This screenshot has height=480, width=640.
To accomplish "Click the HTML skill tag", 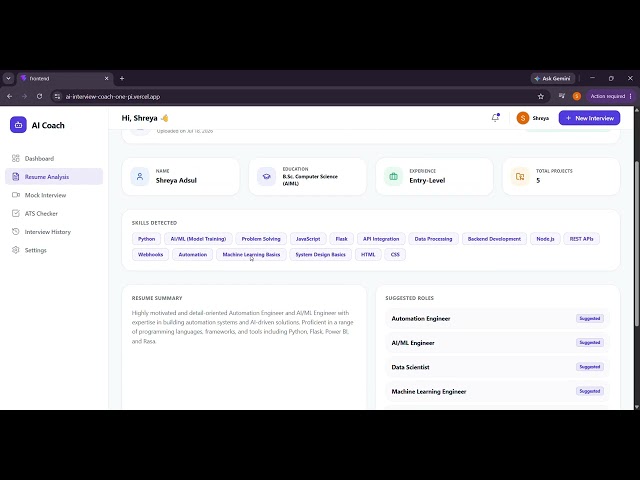I will tap(368, 254).
